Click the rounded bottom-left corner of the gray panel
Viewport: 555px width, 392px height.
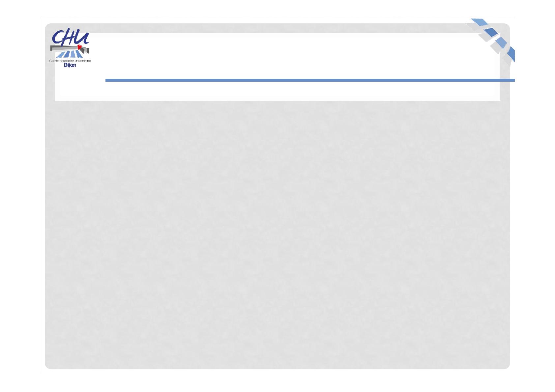tap(49, 365)
